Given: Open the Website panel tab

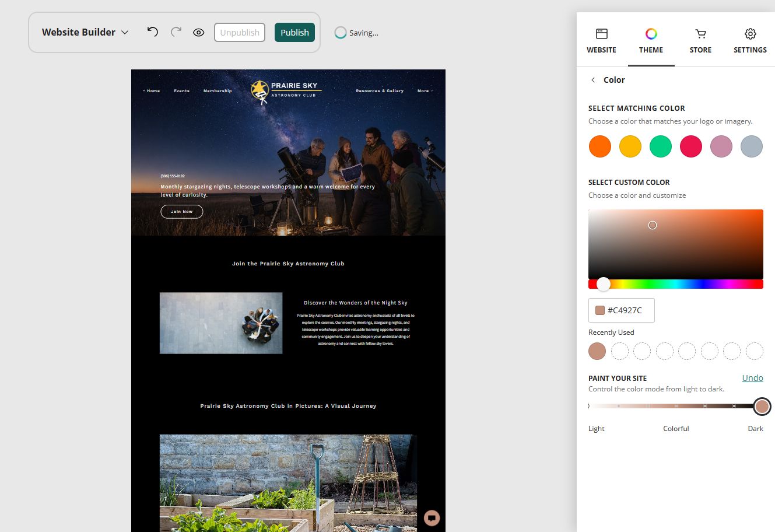Looking at the screenshot, I should [601, 40].
